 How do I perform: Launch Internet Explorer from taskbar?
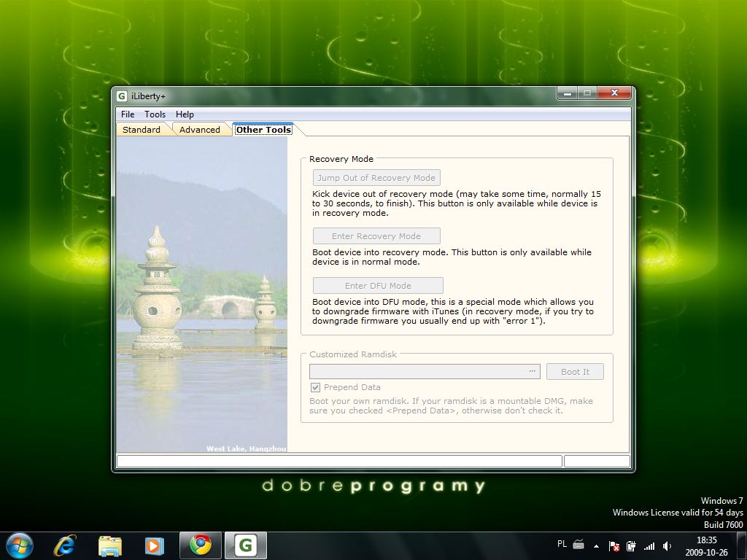pyautogui.click(x=64, y=545)
